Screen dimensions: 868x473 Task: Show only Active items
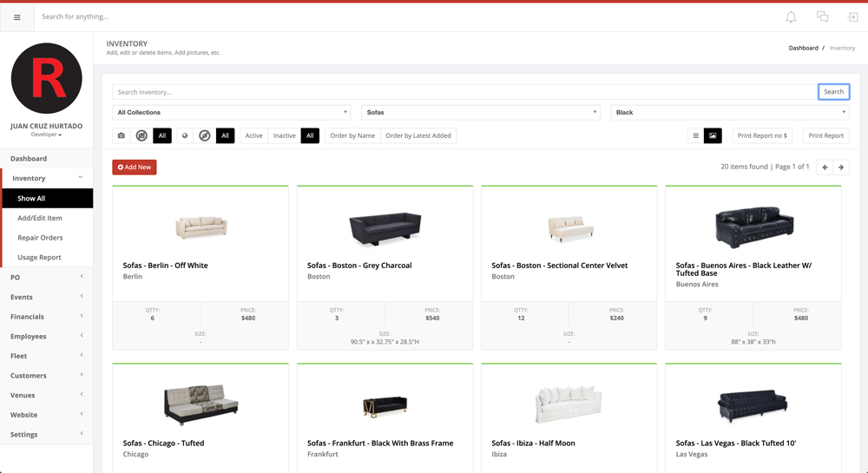pyautogui.click(x=253, y=135)
